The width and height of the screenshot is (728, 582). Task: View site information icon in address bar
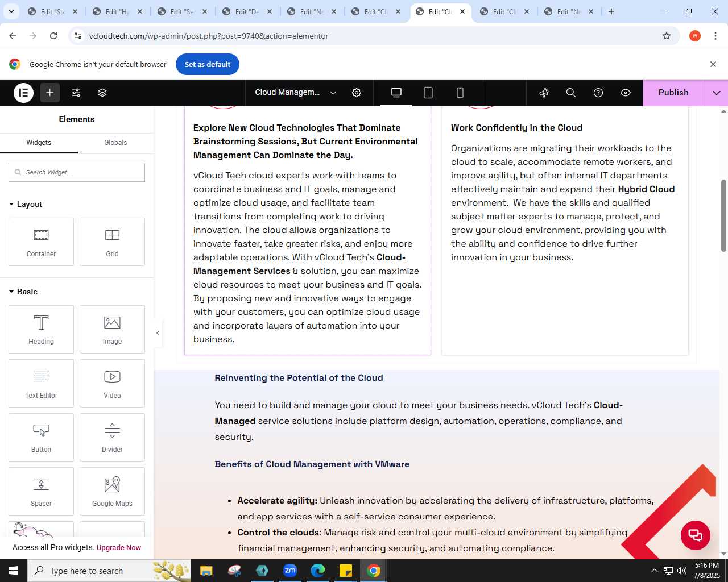tap(78, 36)
